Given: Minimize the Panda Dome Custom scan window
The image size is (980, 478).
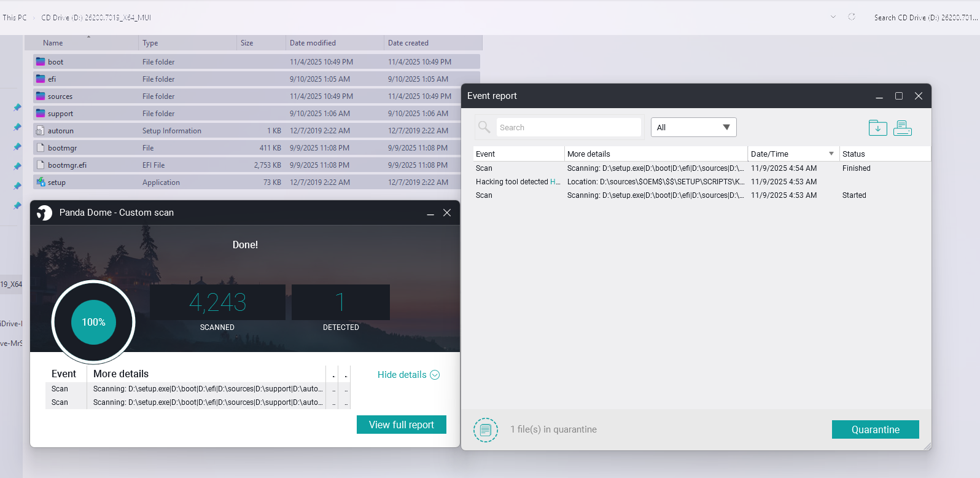Looking at the screenshot, I should point(430,213).
